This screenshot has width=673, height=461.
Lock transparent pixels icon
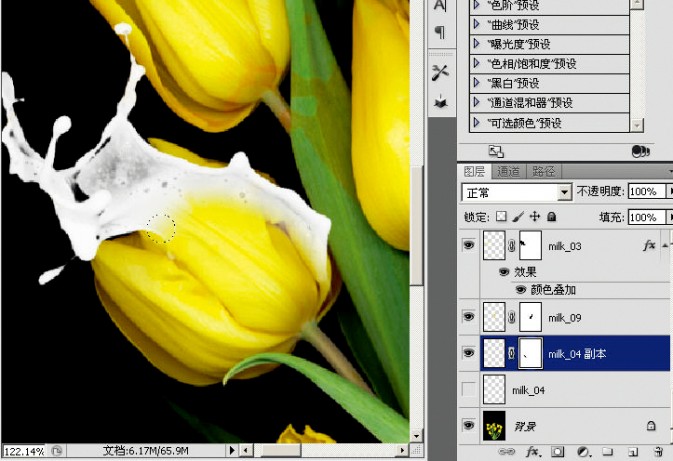[501, 216]
